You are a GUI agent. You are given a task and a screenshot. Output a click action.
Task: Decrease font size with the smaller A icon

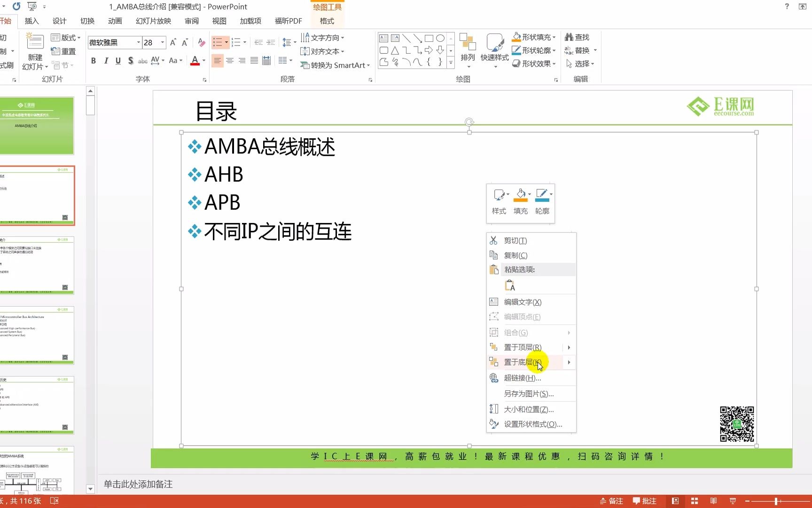(x=185, y=42)
